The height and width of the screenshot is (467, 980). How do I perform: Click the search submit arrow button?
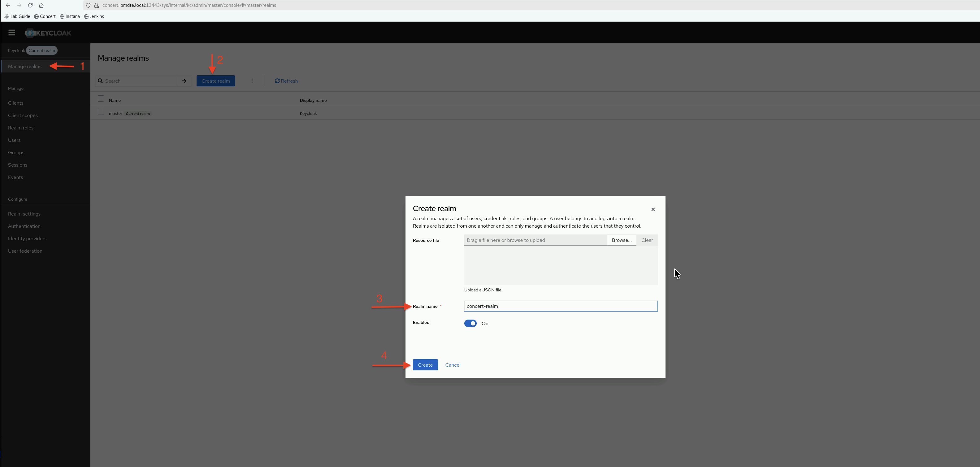(x=184, y=81)
